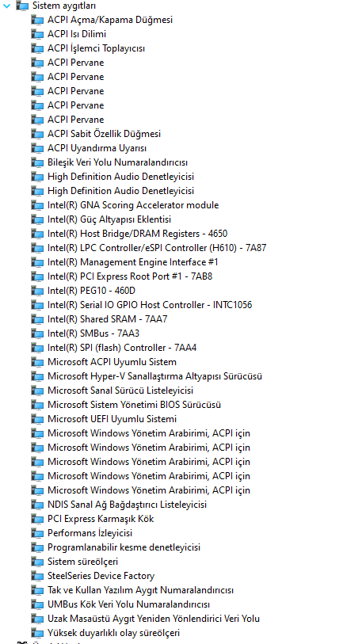Select UMBus Kök Veri Yolu Numaralandırıcısı

click(128, 605)
